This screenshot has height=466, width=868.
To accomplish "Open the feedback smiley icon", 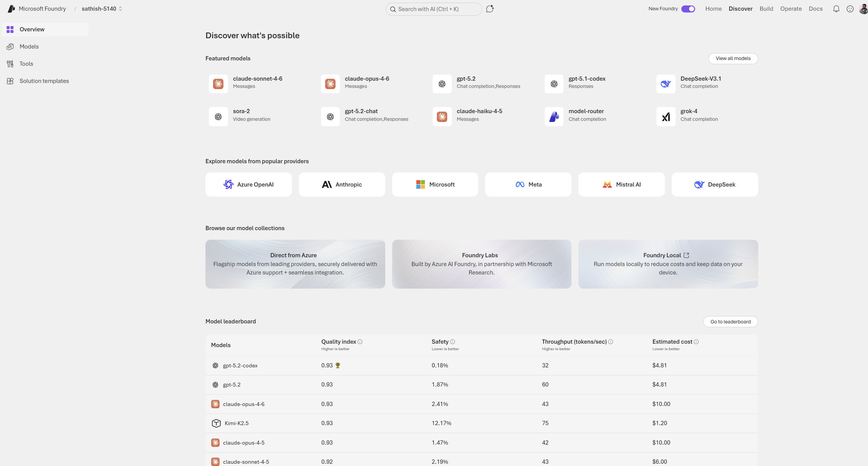I will [x=850, y=9].
